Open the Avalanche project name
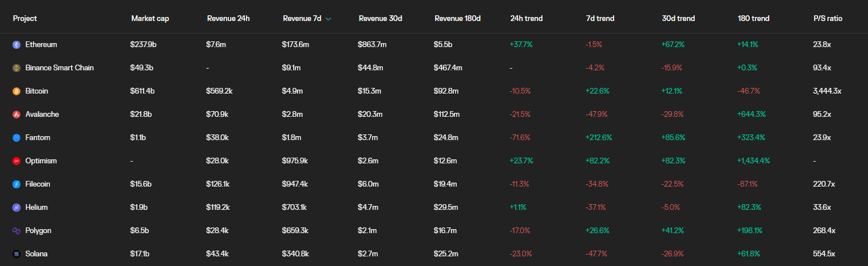The height and width of the screenshot is (266, 868). [x=42, y=114]
